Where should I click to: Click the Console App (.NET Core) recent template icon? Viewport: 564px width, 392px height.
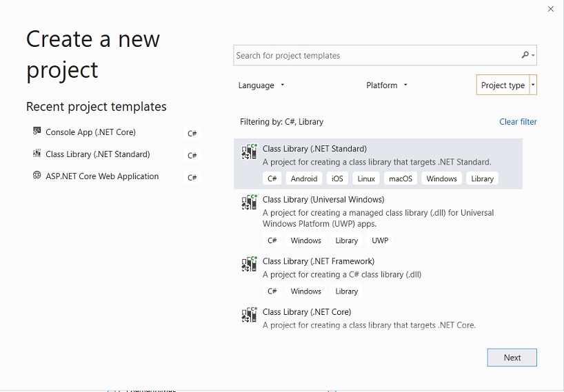pos(37,131)
